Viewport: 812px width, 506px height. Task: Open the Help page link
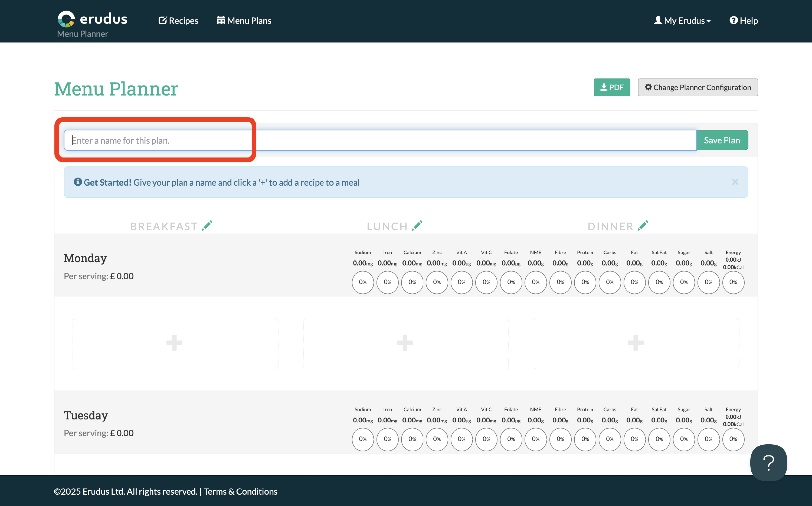click(x=743, y=21)
